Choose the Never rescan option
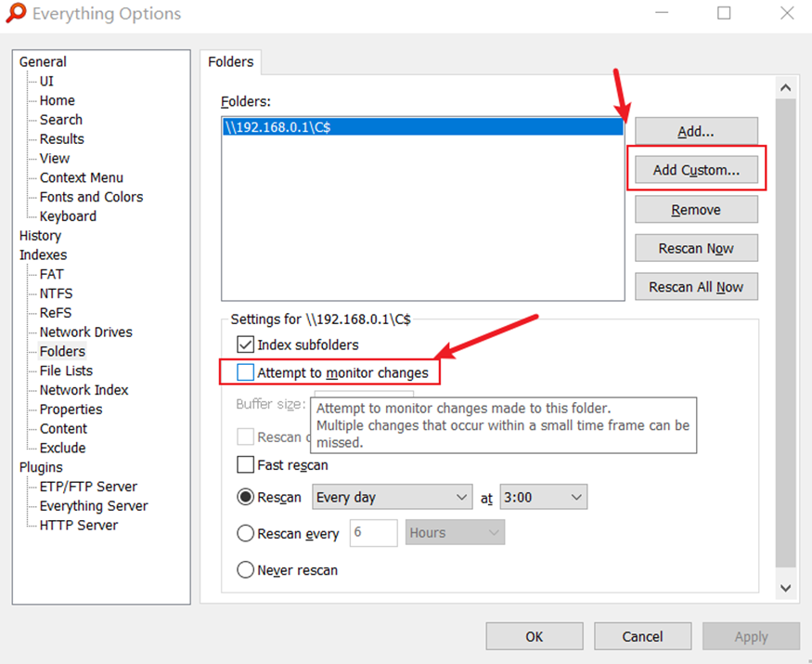This screenshot has width=812, height=664. tap(246, 569)
